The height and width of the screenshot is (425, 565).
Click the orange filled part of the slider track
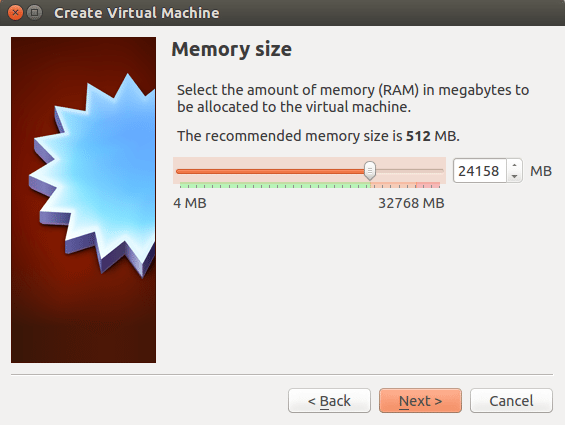(x=270, y=172)
